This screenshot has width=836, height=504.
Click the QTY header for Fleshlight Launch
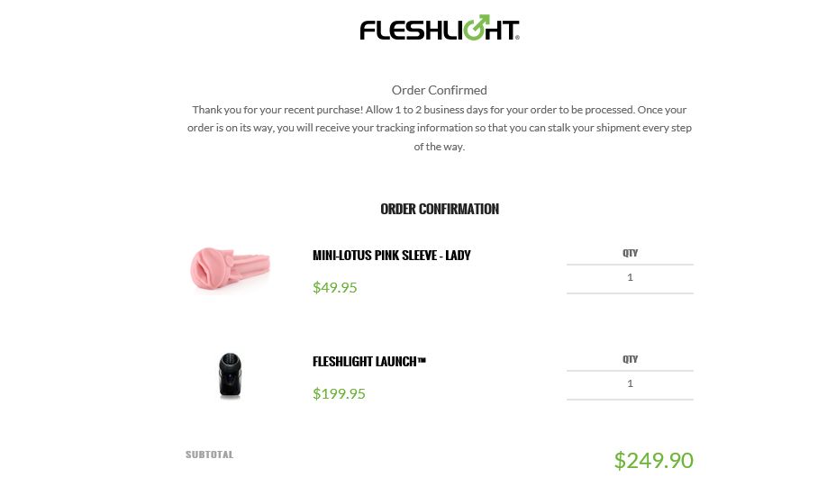click(630, 360)
